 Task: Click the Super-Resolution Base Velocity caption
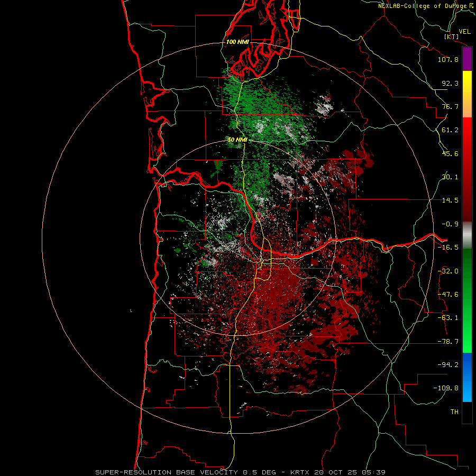(x=241, y=472)
